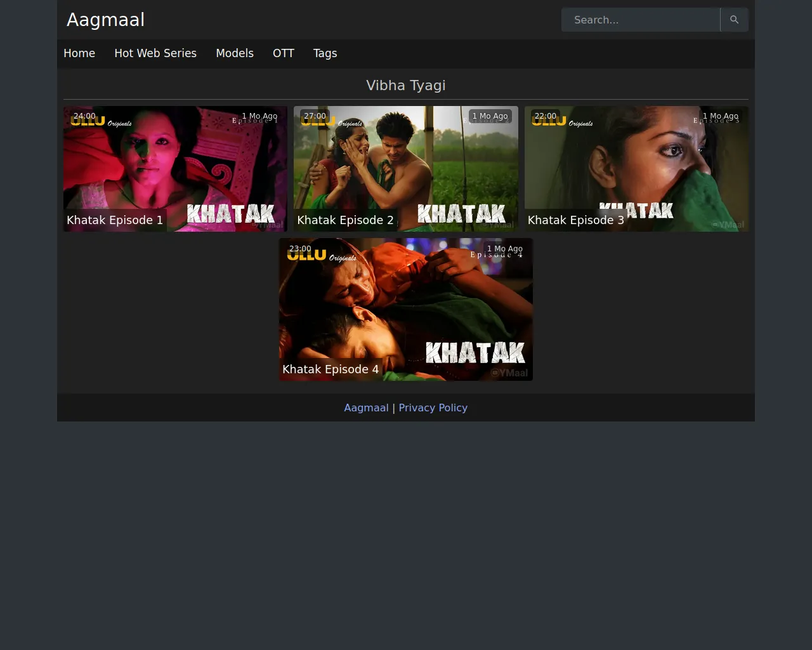Go to the Home menu item

pyautogui.click(x=79, y=53)
